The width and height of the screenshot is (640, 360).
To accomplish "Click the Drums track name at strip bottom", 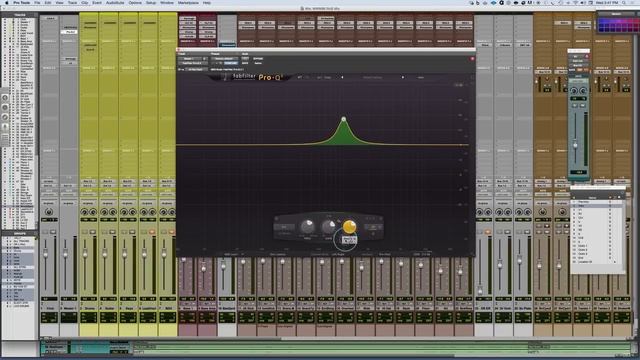I will coord(89,308).
